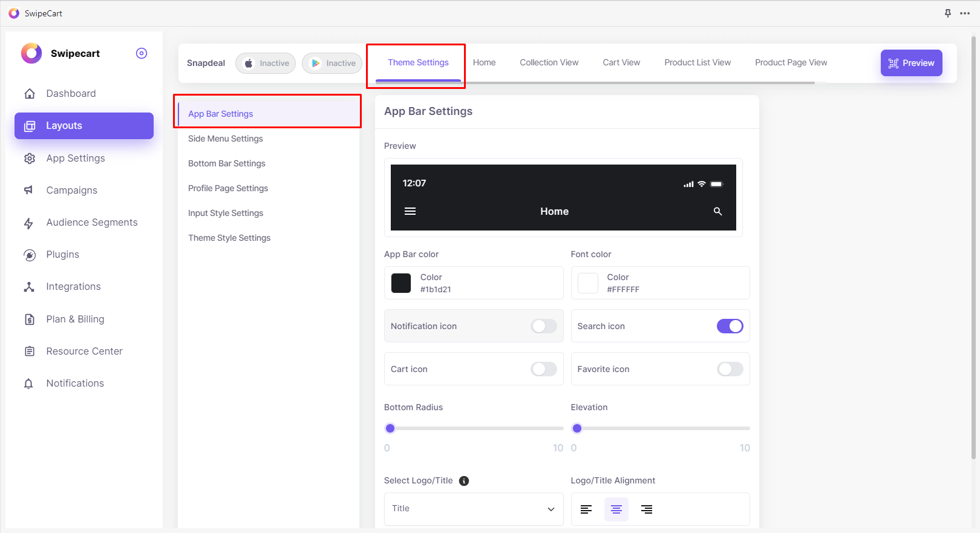
Task: Enable the Notification icon toggle
Action: (x=543, y=326)
